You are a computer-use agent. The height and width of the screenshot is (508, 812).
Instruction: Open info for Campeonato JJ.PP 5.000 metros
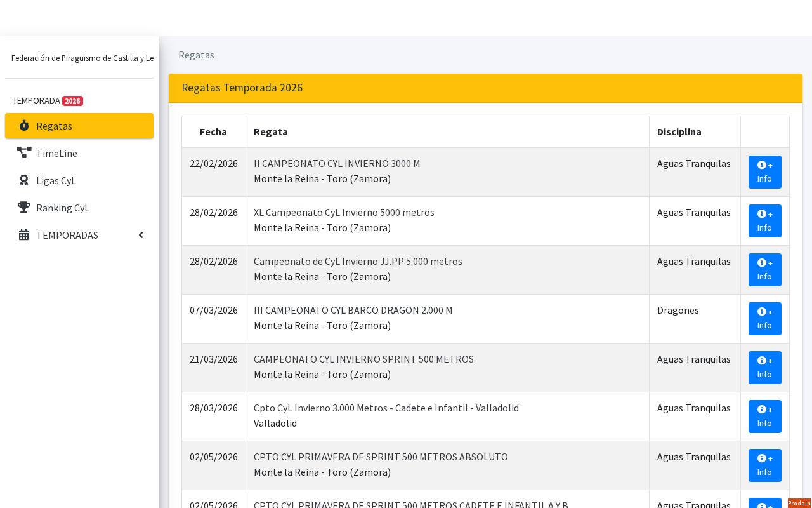tap(765, 270)
